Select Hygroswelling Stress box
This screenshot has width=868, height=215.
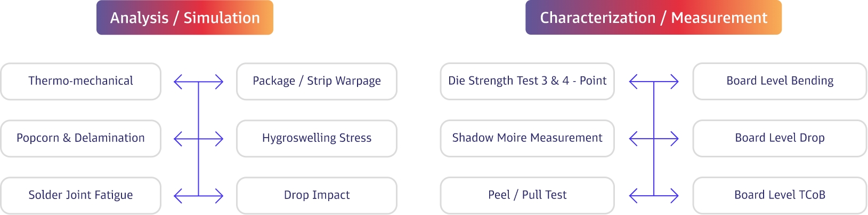317,138
